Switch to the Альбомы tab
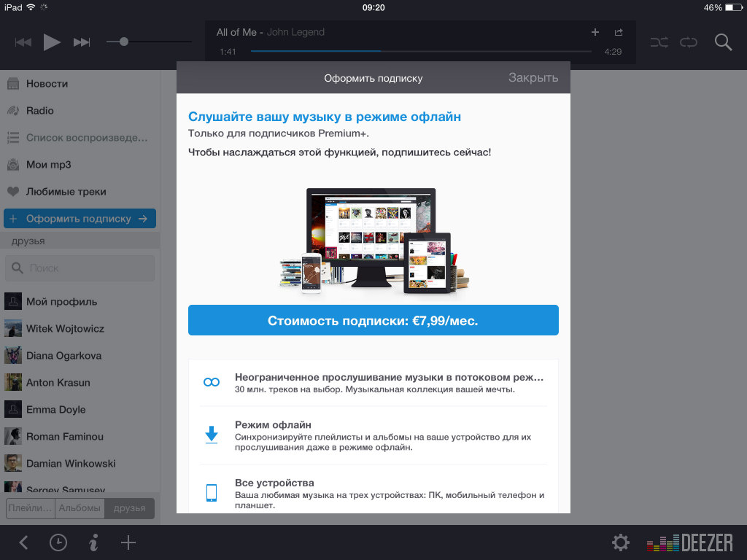The width and height of the screenshot is (747, 560). tap(80, 508)
